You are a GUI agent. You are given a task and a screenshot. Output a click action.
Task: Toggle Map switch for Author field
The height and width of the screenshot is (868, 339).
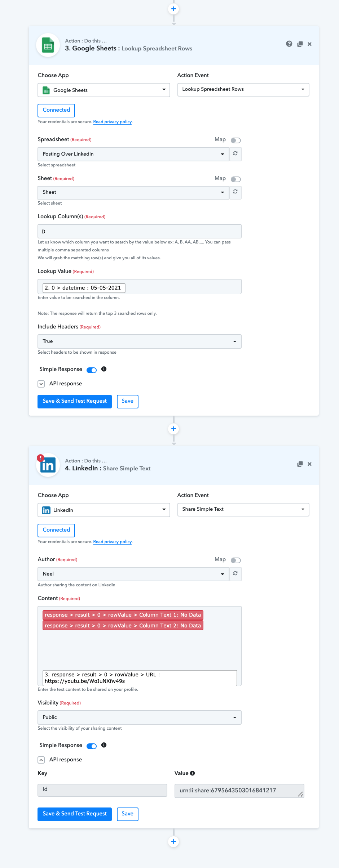[x=236, y=560]
